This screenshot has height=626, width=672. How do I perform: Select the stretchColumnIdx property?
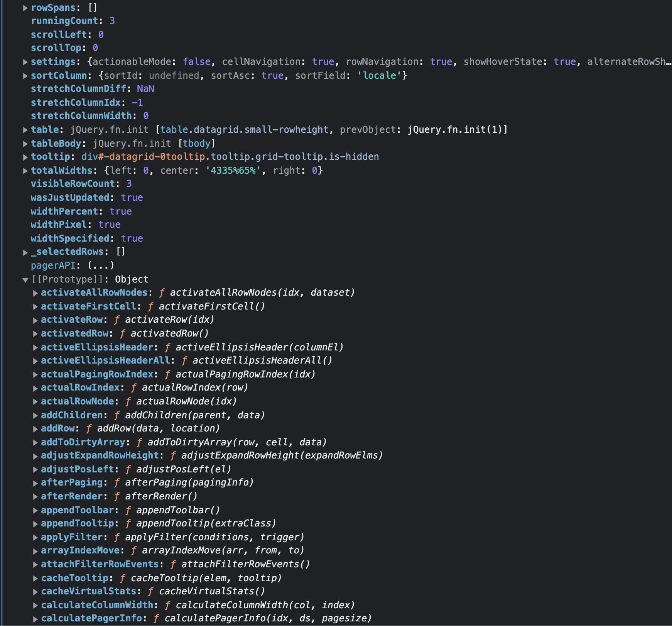click(x=76, y=103)
